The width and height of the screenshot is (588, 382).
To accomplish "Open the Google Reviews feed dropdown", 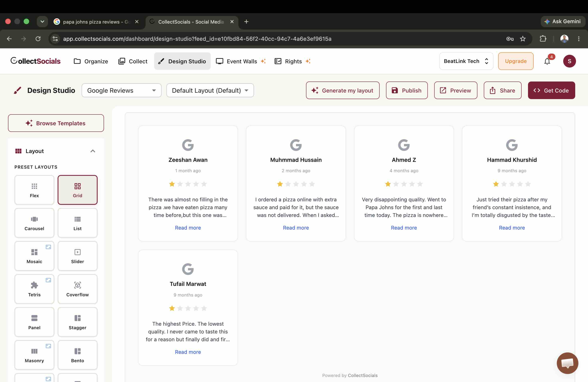I will (122, 90).
